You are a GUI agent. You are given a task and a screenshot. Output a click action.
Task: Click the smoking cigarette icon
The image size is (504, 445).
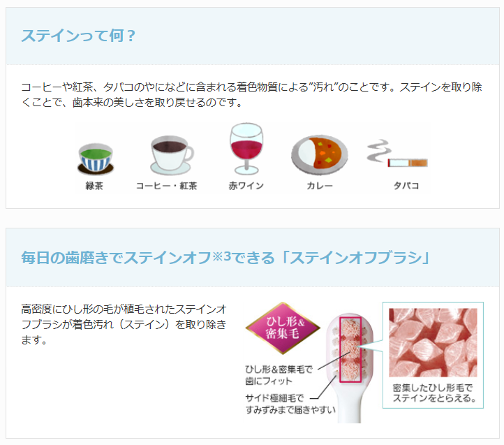[x=397, y=154]
